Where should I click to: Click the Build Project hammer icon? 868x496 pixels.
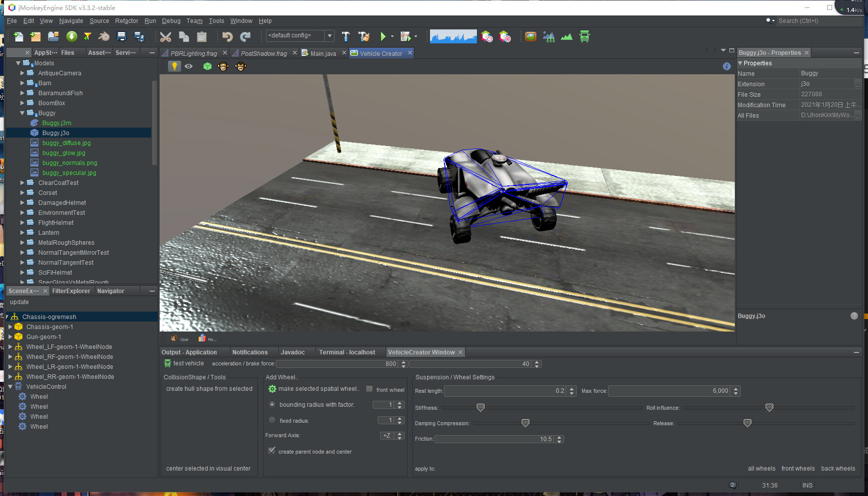(346, 36)
